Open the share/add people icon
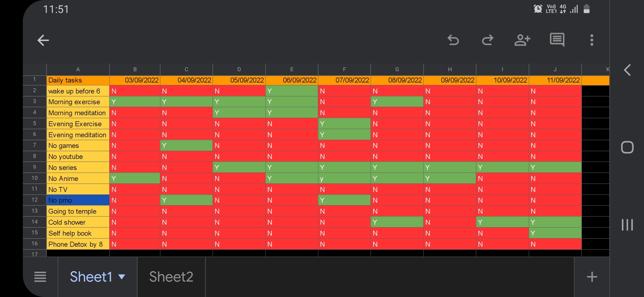Viewport: 644px width, 297px height. 522,40
